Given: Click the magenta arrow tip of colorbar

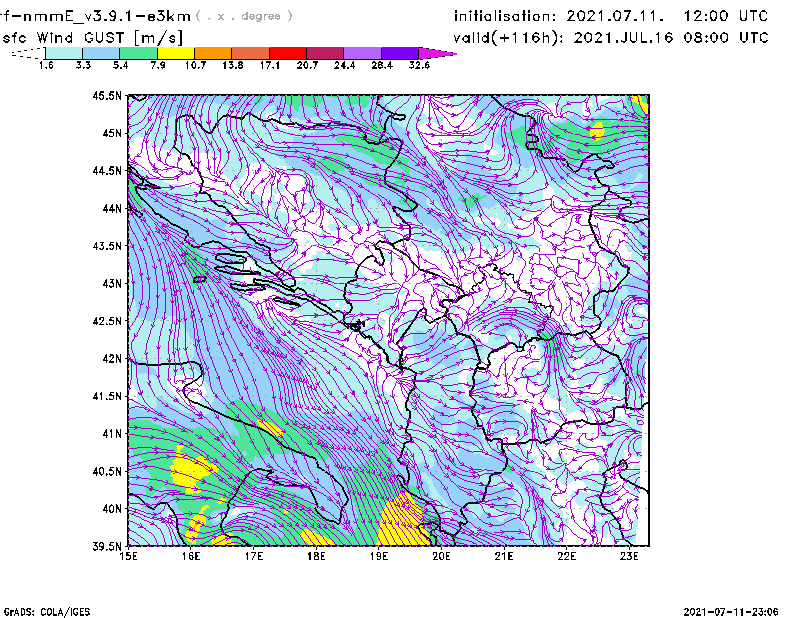Looking at the screenshot, I should pyautogui.click(x=440, y=53).
